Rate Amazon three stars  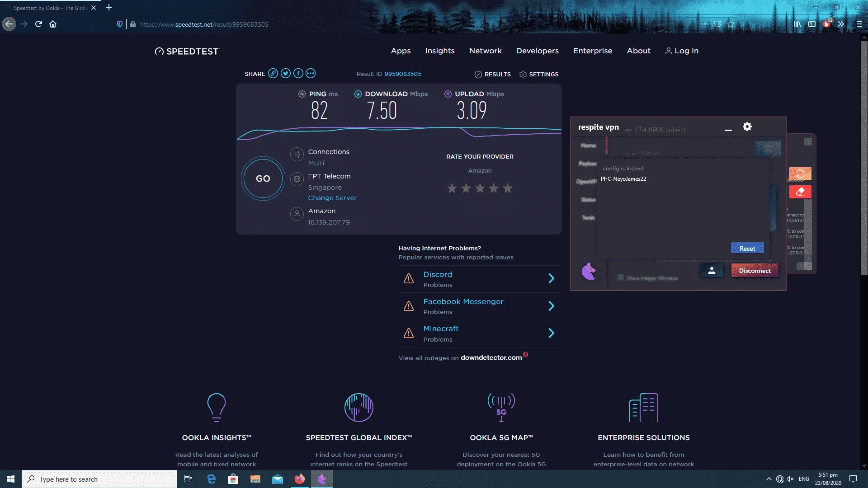[480, 188]
